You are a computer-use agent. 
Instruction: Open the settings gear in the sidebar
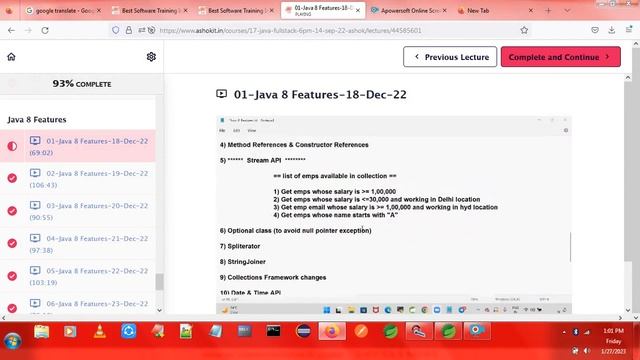pyautogui.click(x=151, y=57)
